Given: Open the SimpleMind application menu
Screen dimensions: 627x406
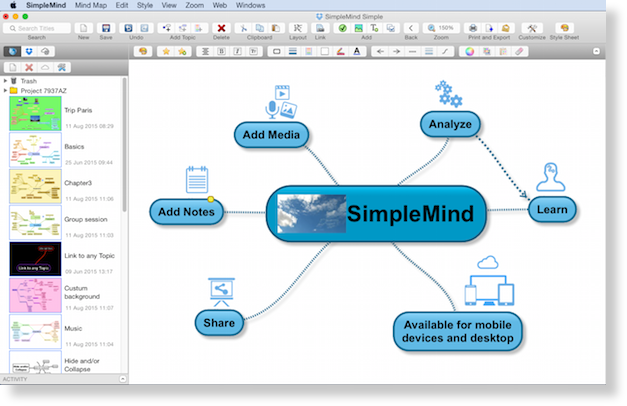Looking at the screenshot, I should click(x=46, y=5).
